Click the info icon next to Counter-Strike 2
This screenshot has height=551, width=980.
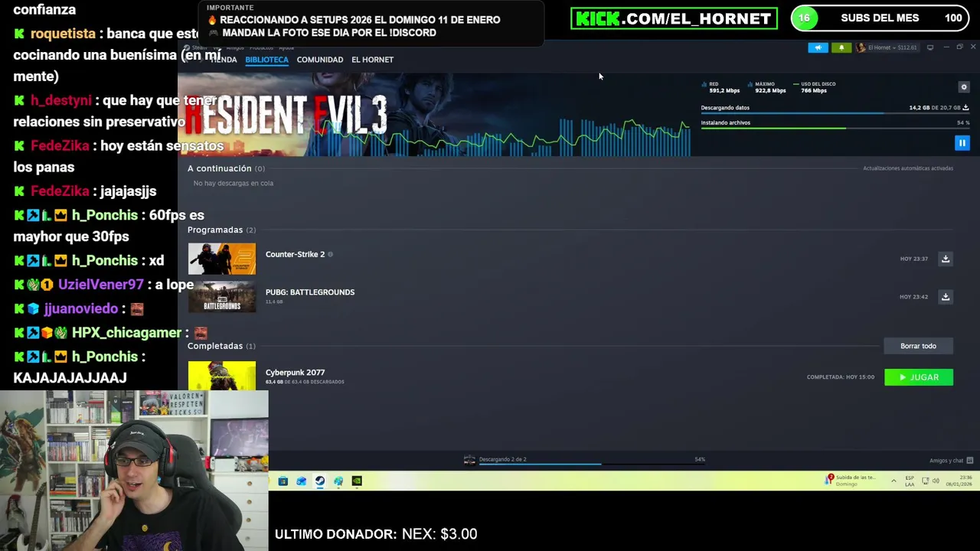coord(331,254)
